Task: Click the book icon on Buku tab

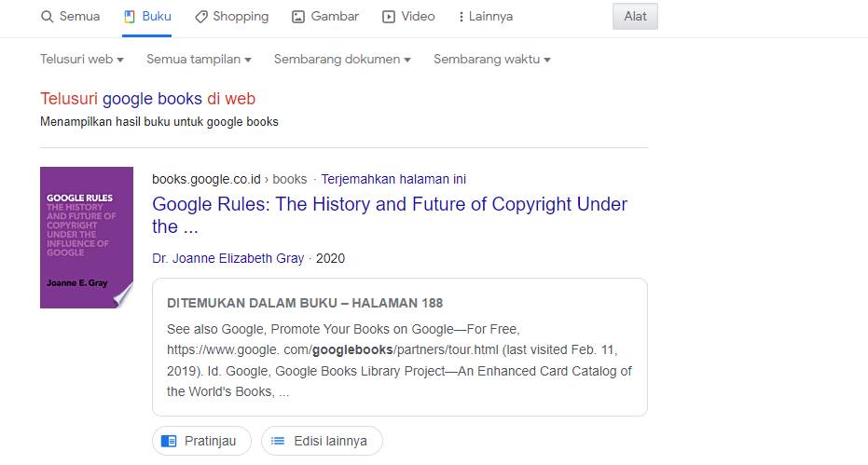Action: [130, 17]
